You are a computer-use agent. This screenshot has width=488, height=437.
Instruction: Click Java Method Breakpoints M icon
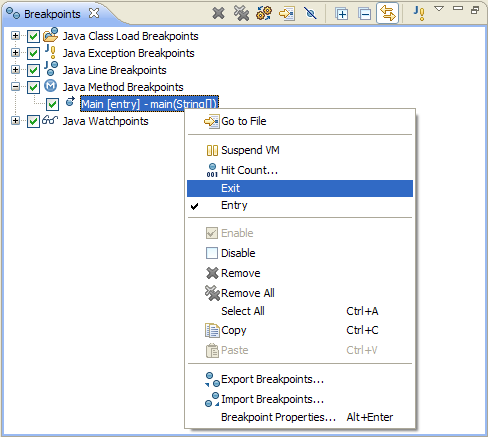pos(51,86)
